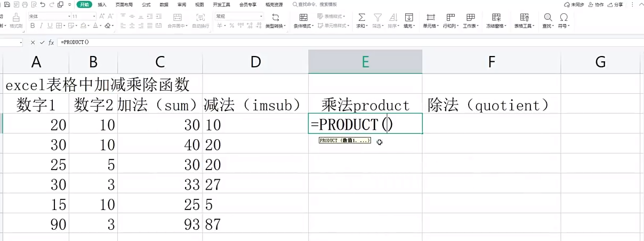The image size is (644, 241).
Task: Switch to the 数据 (Data) tab
Action: tap(164, 4)
